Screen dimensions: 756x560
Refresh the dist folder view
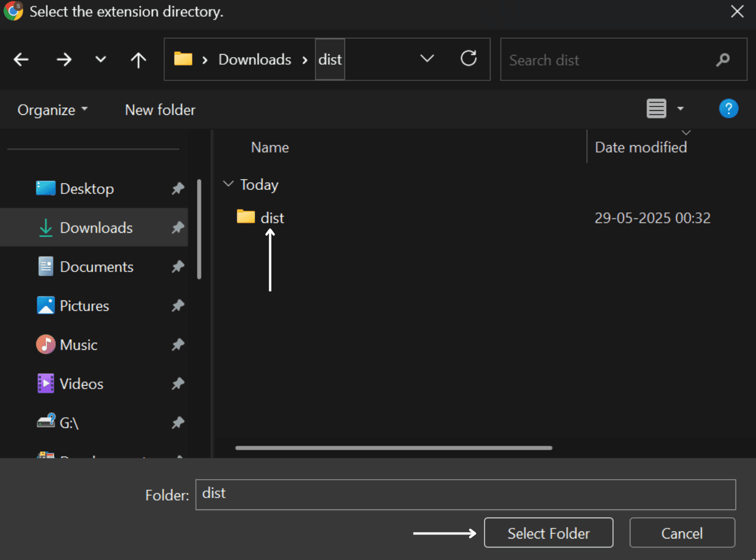[469, 58]
